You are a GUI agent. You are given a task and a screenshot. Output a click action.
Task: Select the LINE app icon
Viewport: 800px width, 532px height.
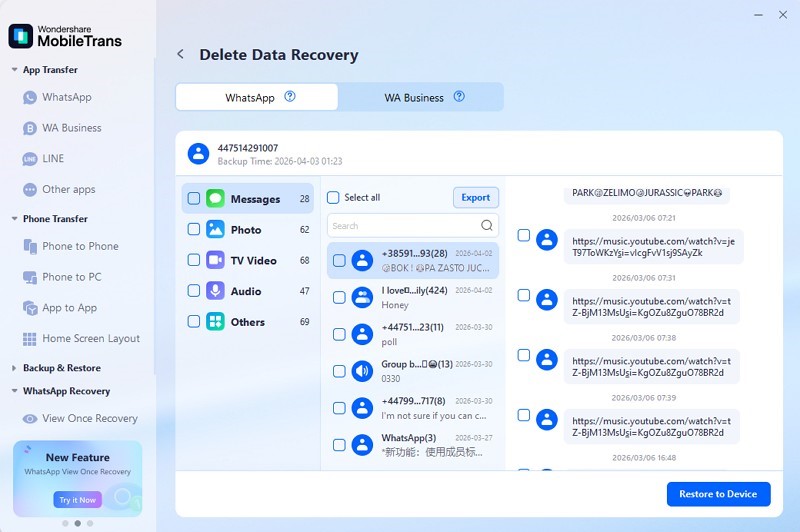point(30,159)
